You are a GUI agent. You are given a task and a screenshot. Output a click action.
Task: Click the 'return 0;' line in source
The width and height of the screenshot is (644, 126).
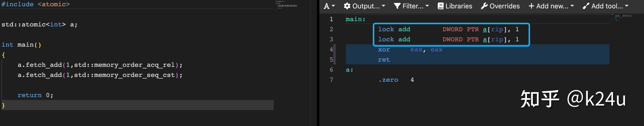[35, 95]
